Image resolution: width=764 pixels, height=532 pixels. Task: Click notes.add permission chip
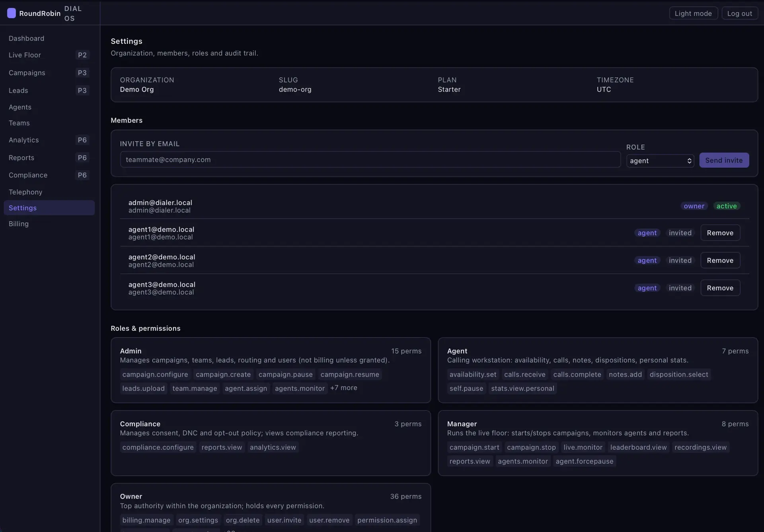[x=625, y=374]
